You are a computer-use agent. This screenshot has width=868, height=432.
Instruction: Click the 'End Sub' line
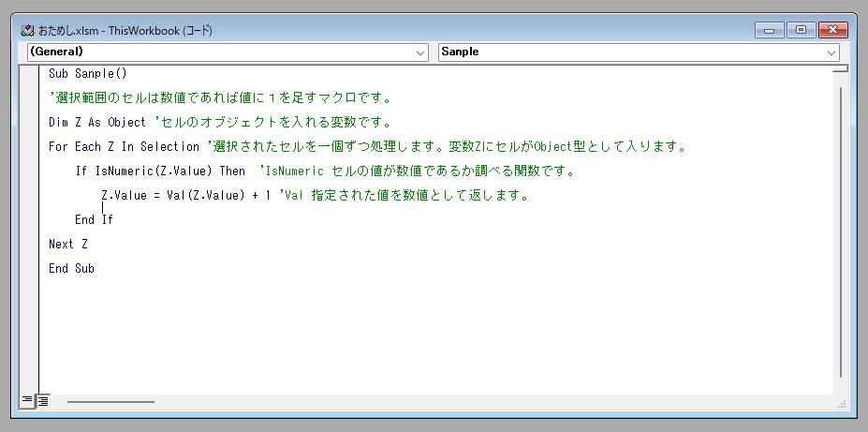[x=71, y=269]
